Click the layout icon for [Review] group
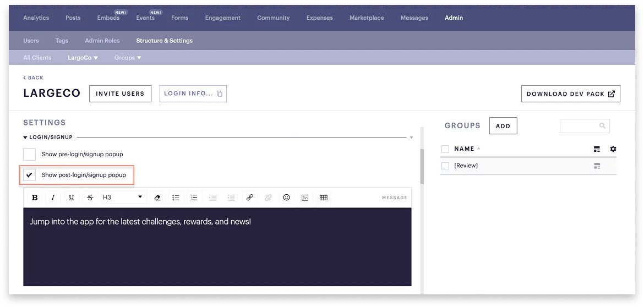 click(x=597, y=166)
